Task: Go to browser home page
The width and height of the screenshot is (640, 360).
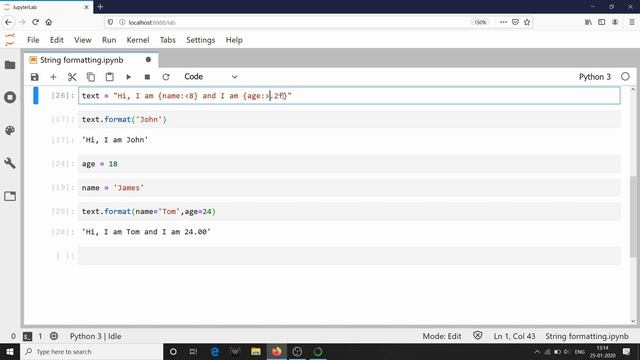Action: tap(49, 22)
